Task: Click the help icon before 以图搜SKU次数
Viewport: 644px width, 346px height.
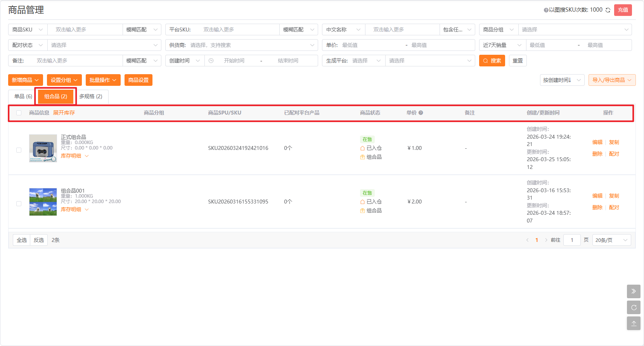Action: pos(546,10)
